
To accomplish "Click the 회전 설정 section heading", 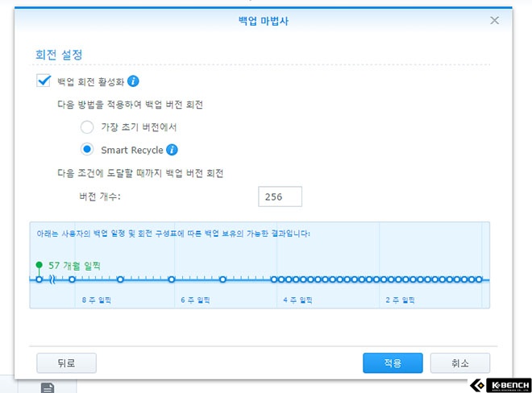I will coord(59,55).
